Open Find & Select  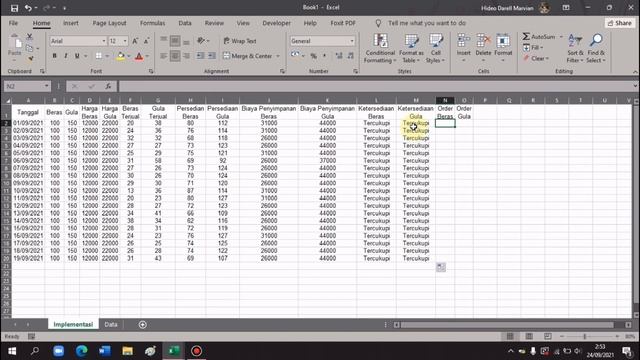pyautogui.click(x=596, y=48)
